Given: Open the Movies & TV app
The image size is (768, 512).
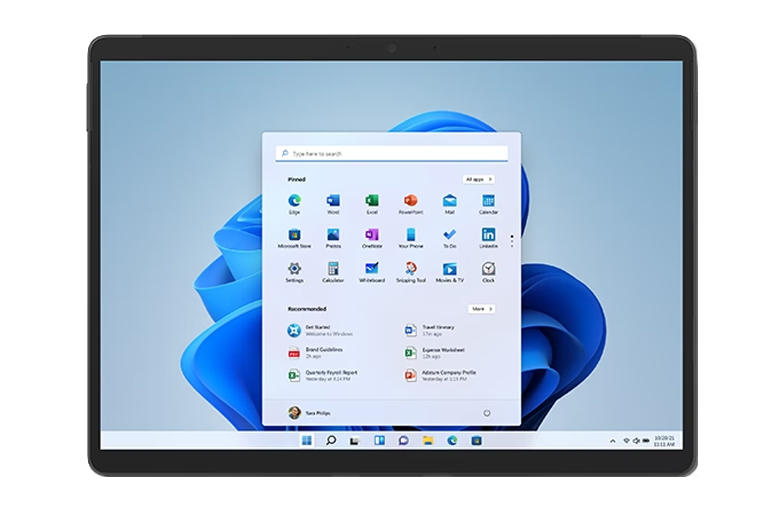Looking at the screenshot, I should tap(449, 272).
